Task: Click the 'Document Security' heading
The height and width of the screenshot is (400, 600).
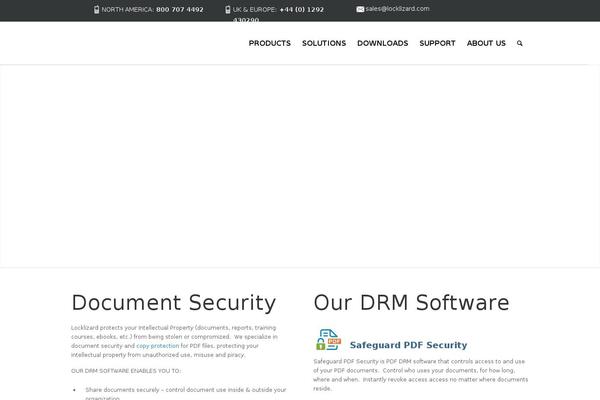Action: pos(174,303)
